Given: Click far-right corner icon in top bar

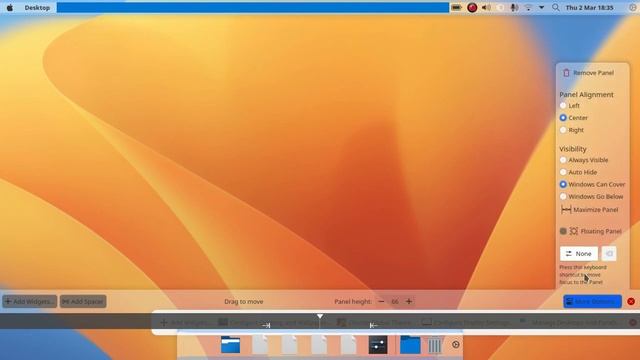Looking at the screenshot, I should (632, 8).
